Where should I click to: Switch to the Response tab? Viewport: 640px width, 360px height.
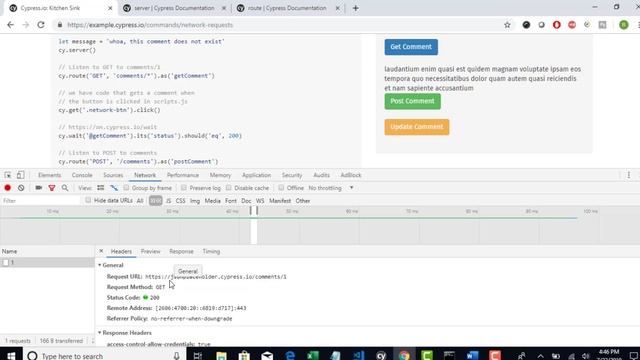point(181,251)
